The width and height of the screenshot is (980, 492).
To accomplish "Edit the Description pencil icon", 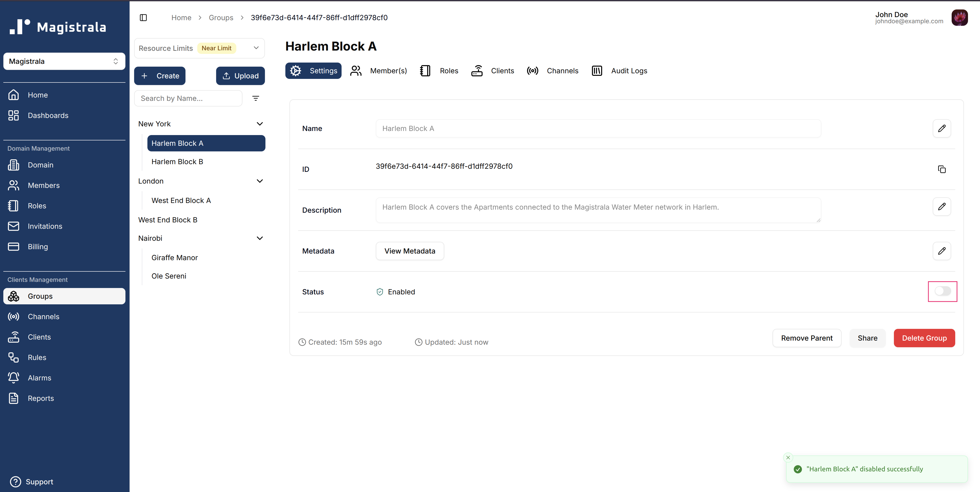I will (x=942, y=207).
